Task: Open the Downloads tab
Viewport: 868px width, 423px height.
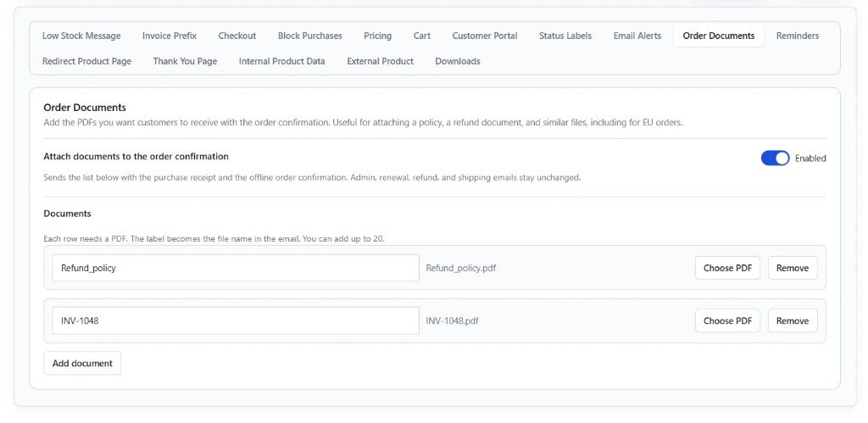Action: point(458,61)
